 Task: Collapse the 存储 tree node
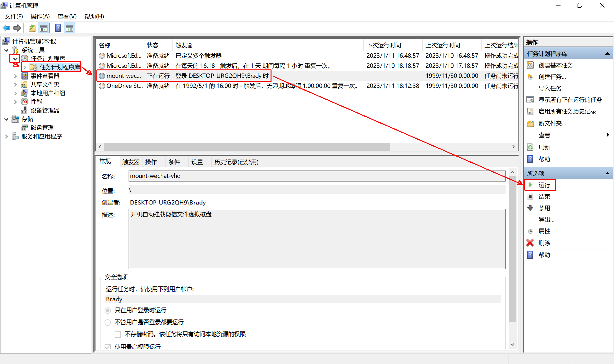(x=6, y=119)
